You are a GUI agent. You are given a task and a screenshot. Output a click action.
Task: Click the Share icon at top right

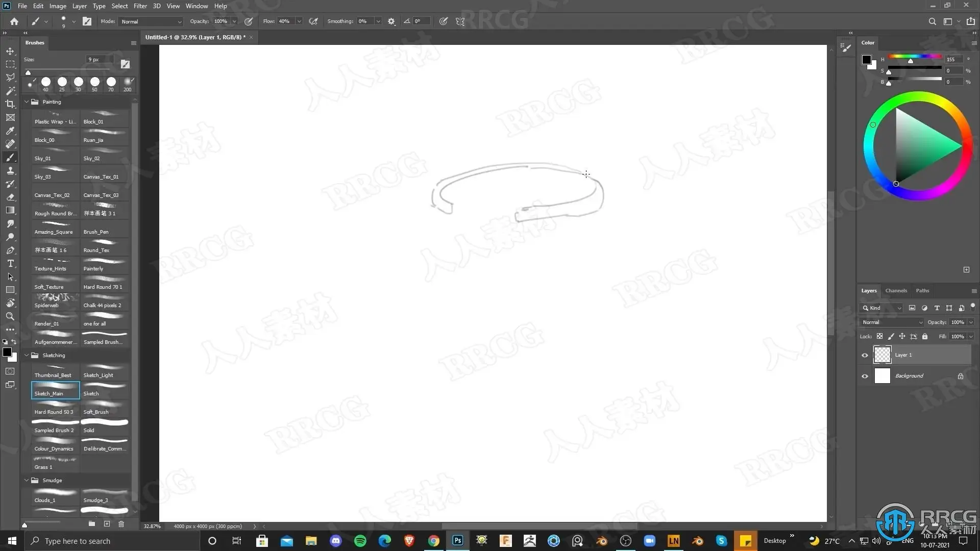[970, 21]
